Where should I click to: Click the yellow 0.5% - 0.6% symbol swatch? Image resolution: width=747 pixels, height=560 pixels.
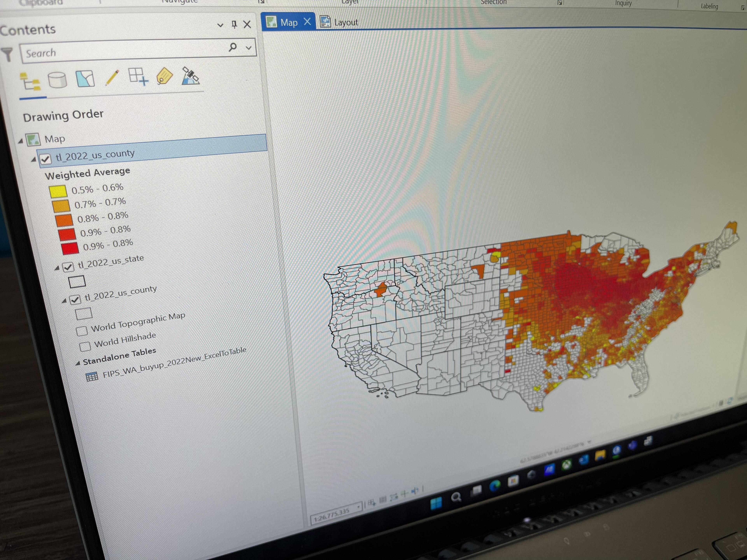[58, 191]
